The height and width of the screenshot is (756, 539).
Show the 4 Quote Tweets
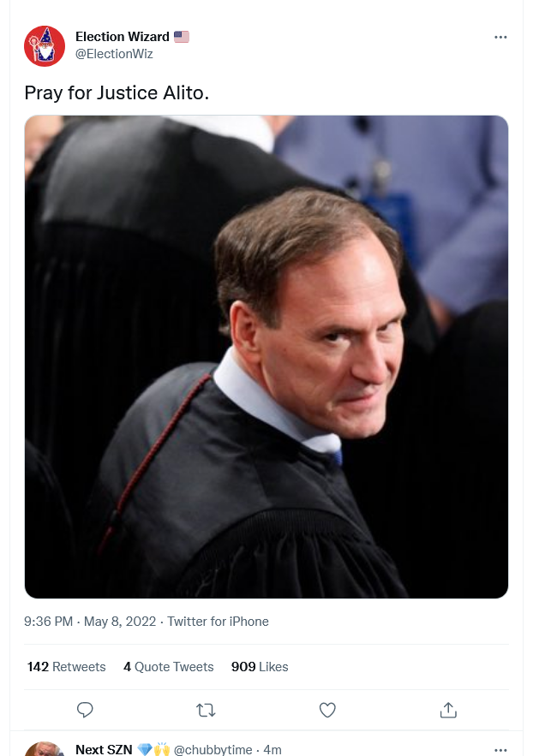click(169, 667)
